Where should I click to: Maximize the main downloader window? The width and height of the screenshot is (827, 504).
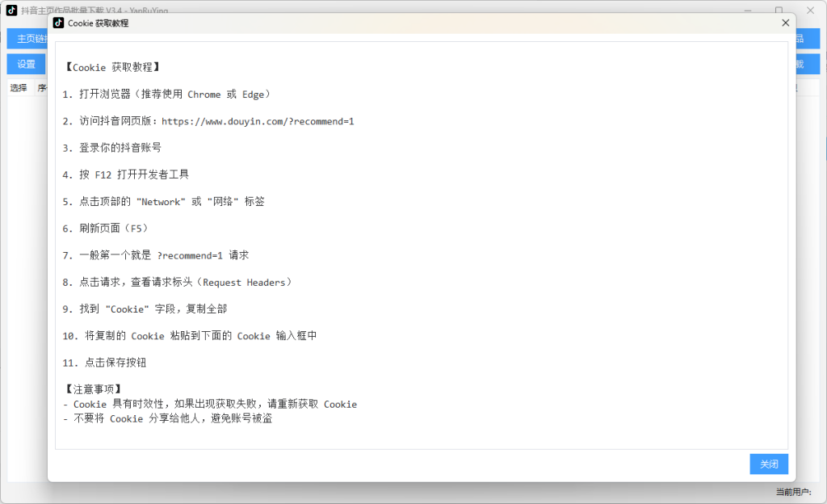(779, 10)
